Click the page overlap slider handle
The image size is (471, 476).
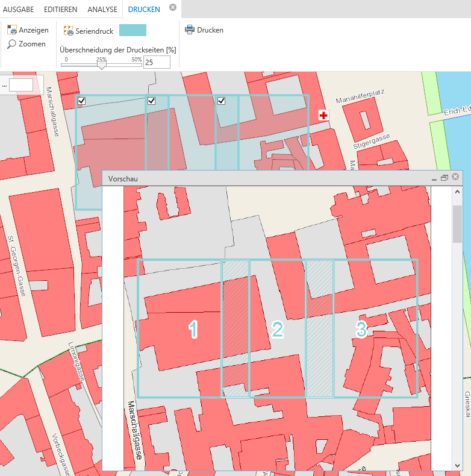[101, 65]
